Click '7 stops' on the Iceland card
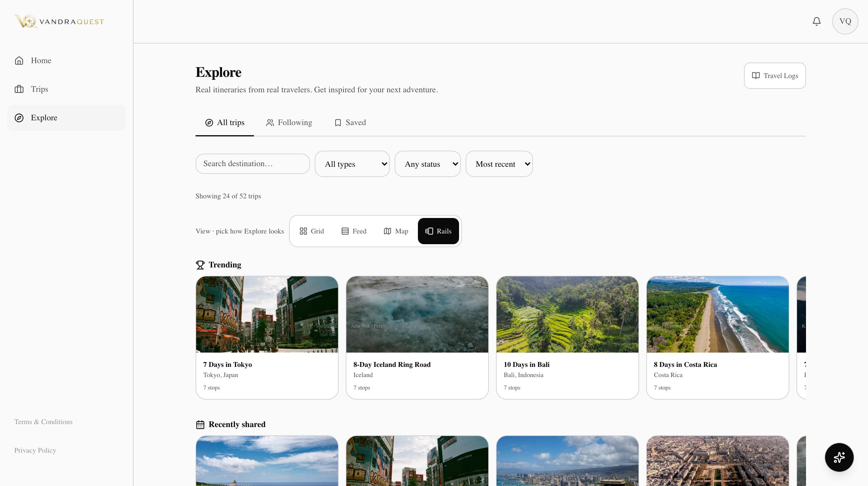This screenshot has height=486, width=868. pos(362,388)
